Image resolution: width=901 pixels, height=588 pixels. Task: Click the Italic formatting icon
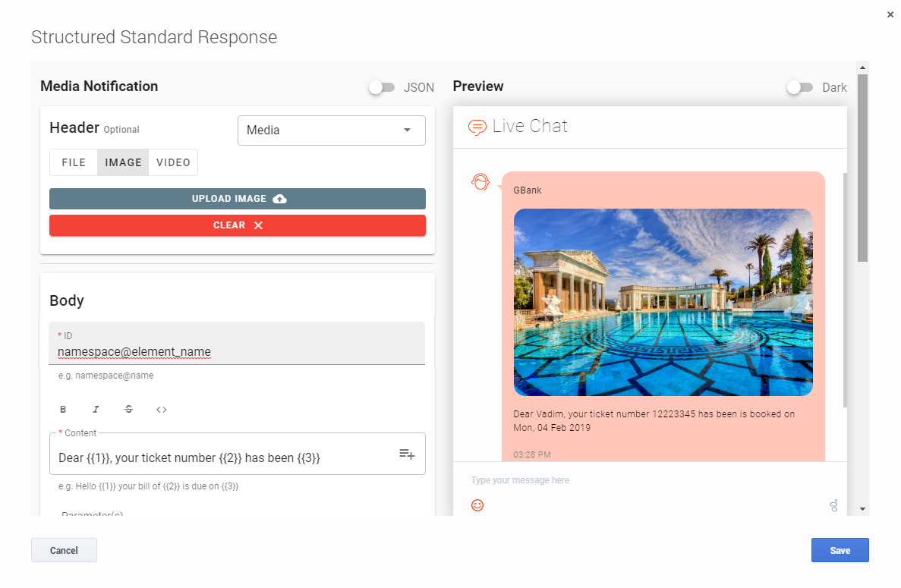tap(96, 410)
